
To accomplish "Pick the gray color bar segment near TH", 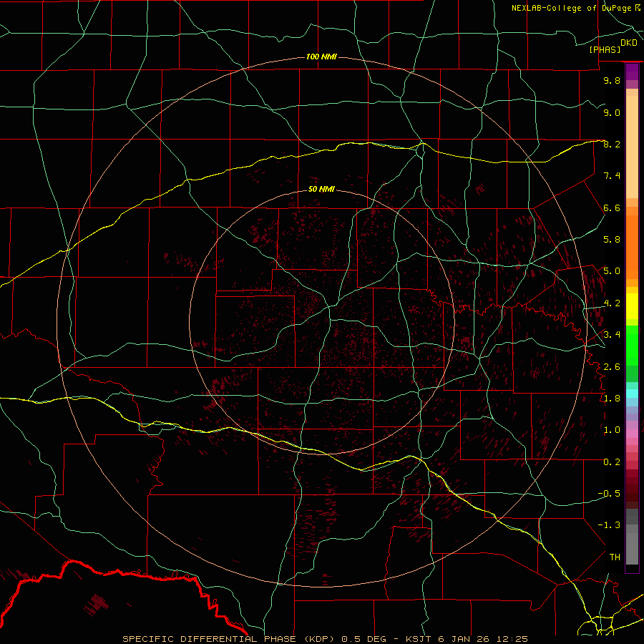I will tap(632, 548).
